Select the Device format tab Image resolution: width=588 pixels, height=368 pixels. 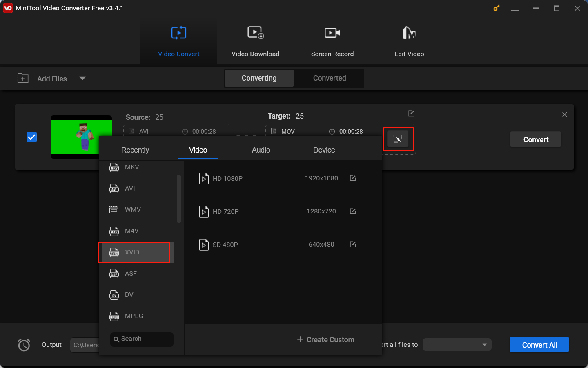[324, 150]
